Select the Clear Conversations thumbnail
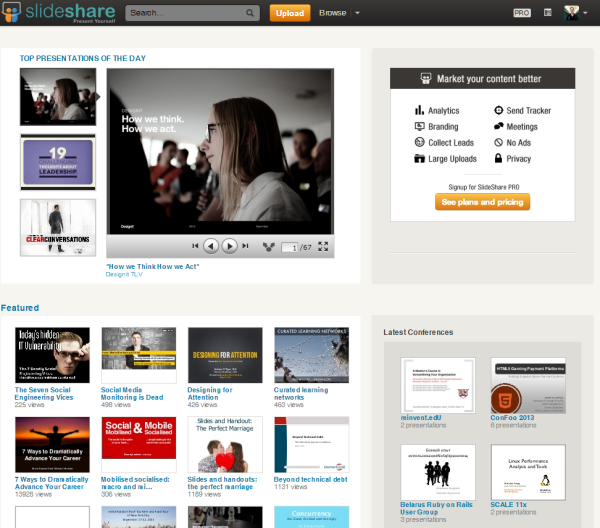600x528 pixels. pos(58,228)
